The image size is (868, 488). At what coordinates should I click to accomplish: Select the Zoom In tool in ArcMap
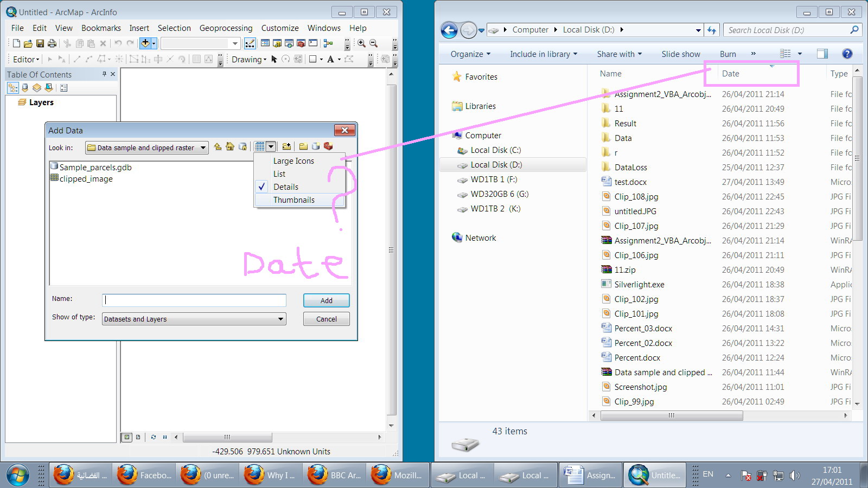point(361,43)
